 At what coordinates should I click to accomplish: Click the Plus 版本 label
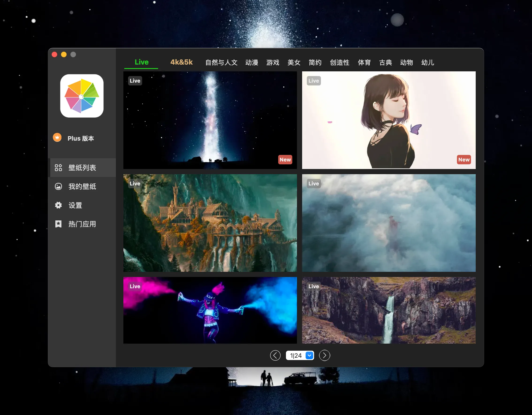[x=81, y=138]
